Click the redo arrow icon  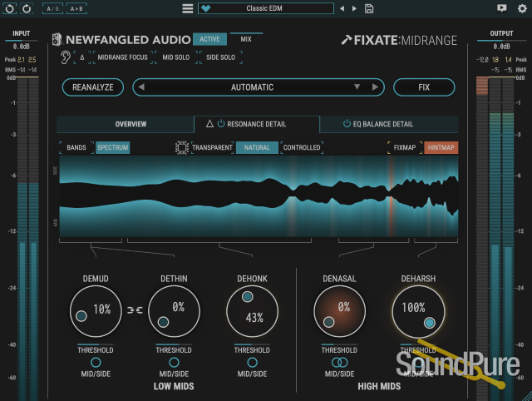(27, 8)
